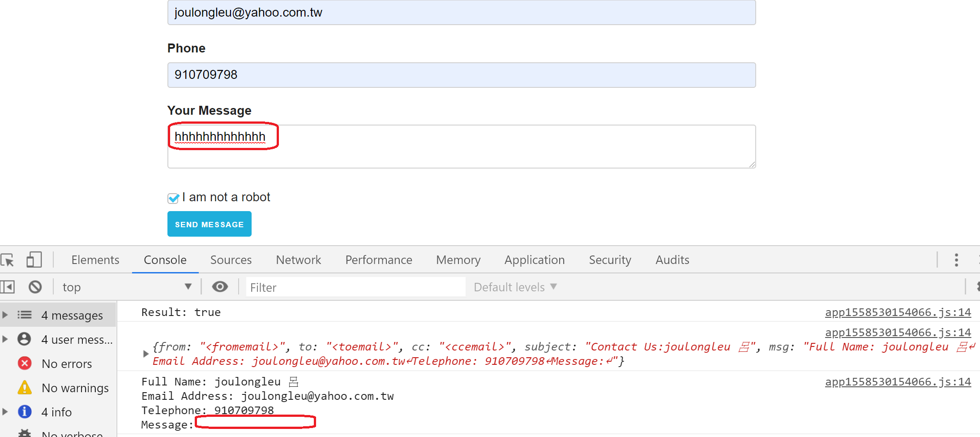The height and width of the screenshot is (437, 980).
Task: Click the Your Message textarea
Action: [462, 147]
